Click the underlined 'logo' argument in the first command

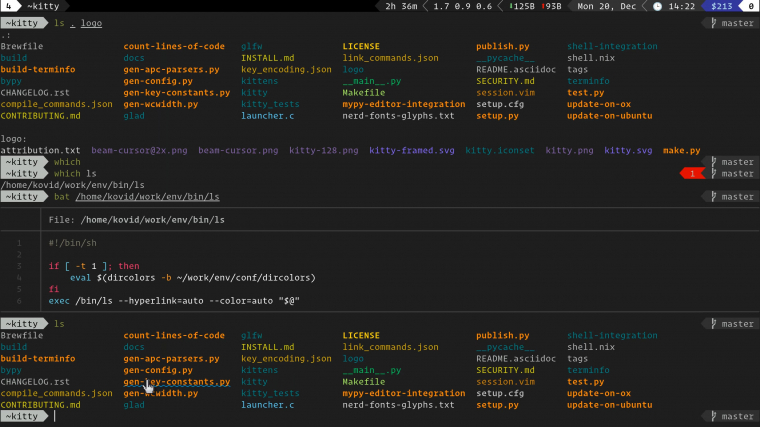91,23
